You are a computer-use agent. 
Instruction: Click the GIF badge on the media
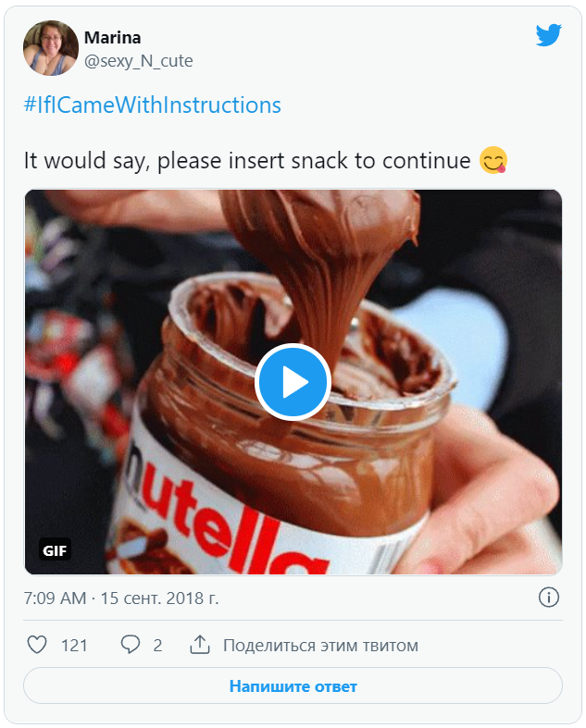click(x=56, y=550)
